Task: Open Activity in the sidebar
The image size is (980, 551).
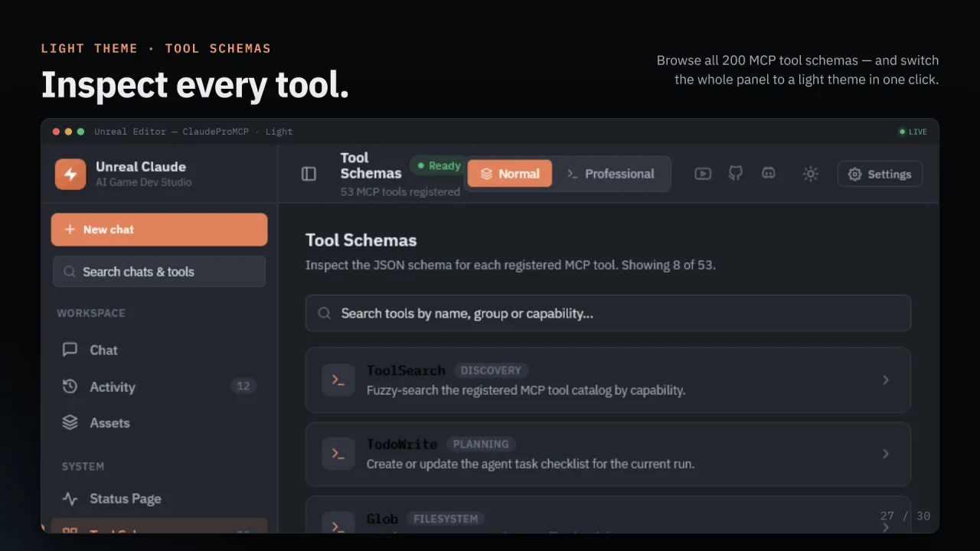Action: [x=159, y=386]
